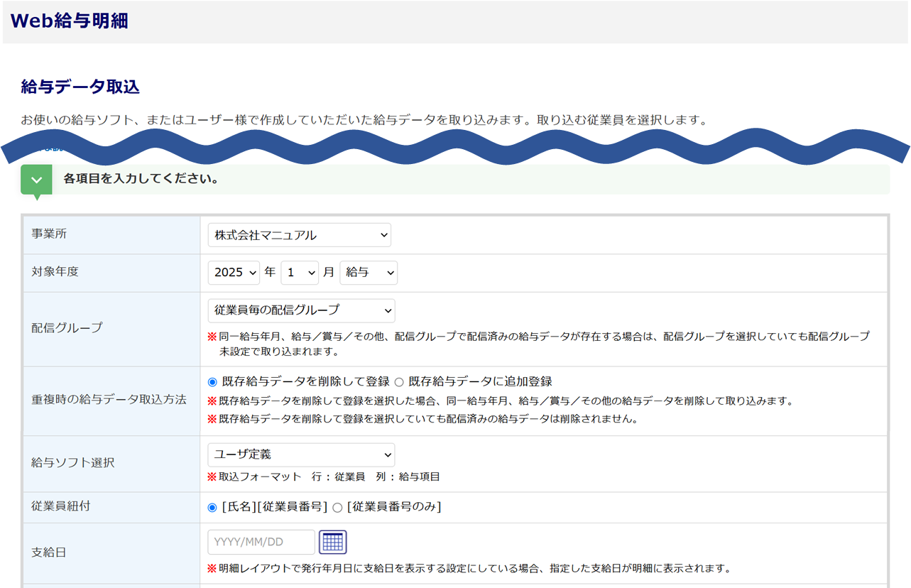Open the 事業所 company dropdown

pyautogui.click(x=299, y=235)
